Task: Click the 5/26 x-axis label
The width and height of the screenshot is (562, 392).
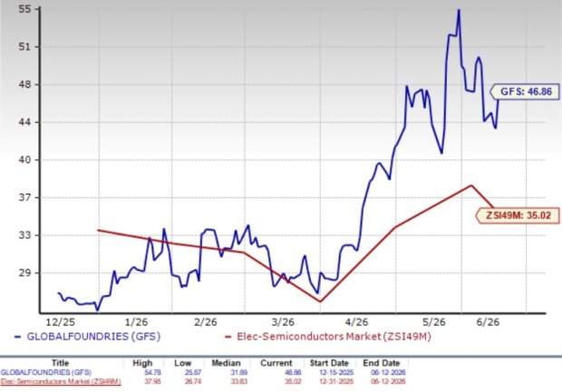Action: tap(433, 322)
